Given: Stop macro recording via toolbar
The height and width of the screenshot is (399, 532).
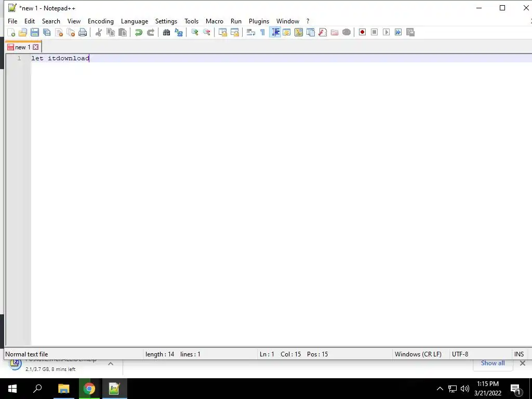Looking at the screenshot, I should coord(374,32).
